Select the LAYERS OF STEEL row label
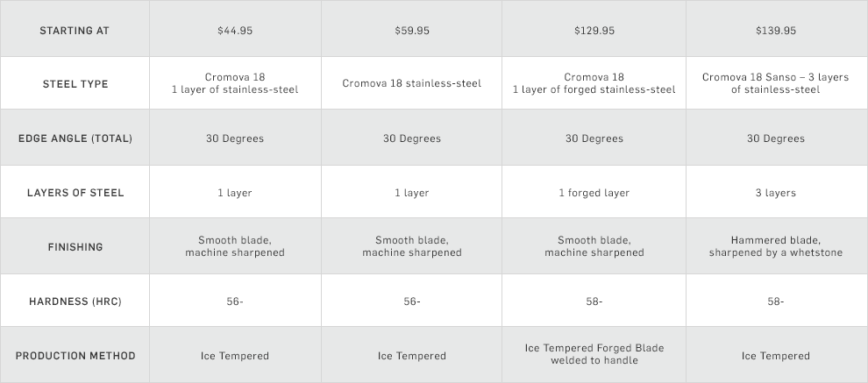The width and height of the screenshot is (868, 383). pos(75,193)
